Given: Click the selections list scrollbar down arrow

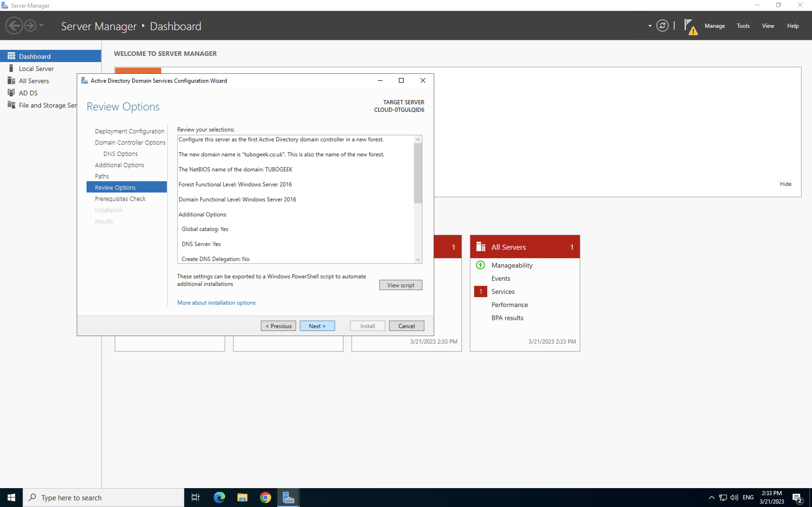Looking at the screenshot, I should pos(418,259).
